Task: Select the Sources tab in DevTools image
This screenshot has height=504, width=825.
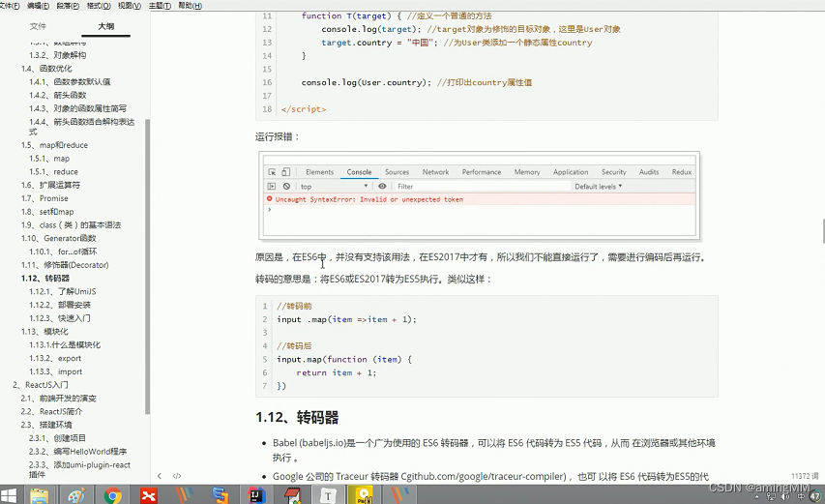Action: click(x=397, y=172)
